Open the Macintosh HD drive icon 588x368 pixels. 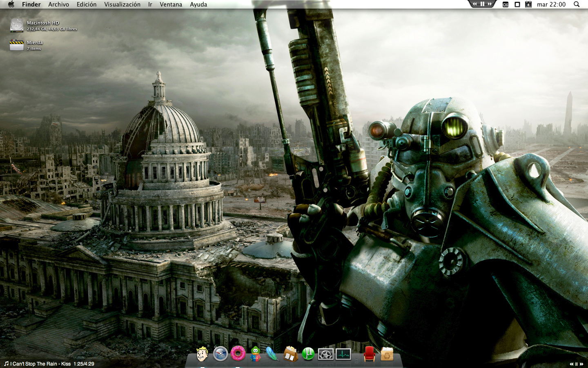coord(17,25)
